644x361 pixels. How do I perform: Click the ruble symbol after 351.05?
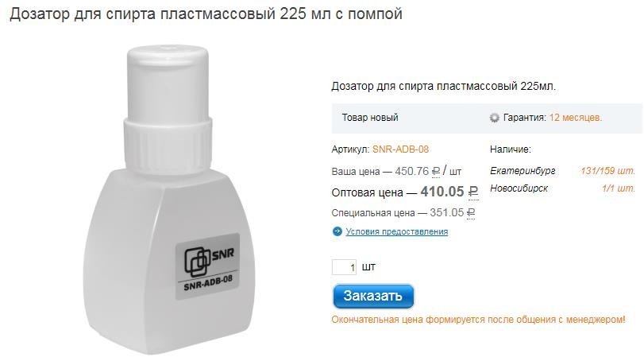(x=471, y=212)
